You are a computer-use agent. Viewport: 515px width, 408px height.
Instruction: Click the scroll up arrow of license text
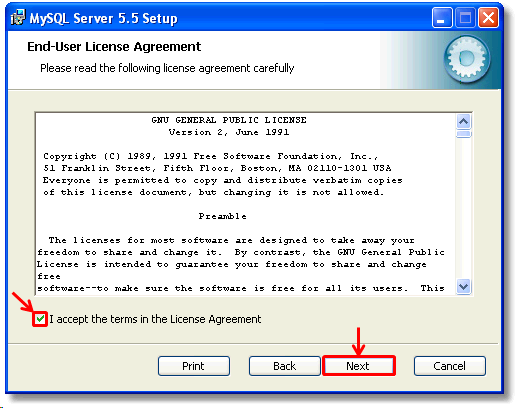pyautogui.click(x=463, y=121)
